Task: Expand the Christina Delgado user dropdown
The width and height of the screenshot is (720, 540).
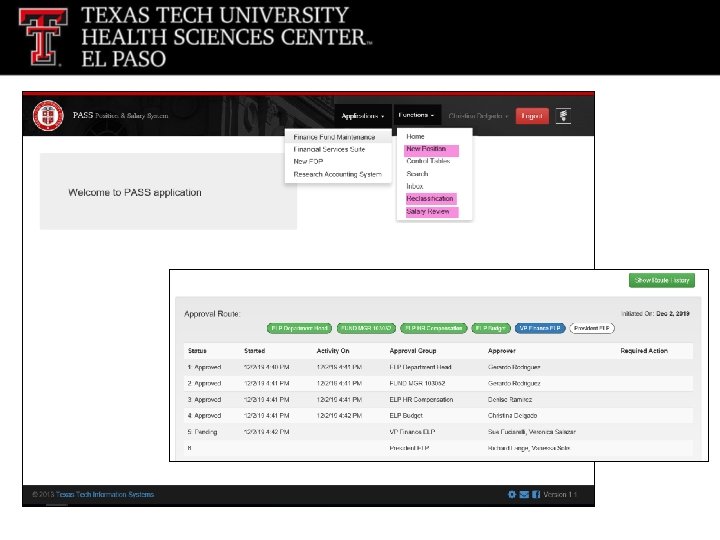Action: click(478, 116)
